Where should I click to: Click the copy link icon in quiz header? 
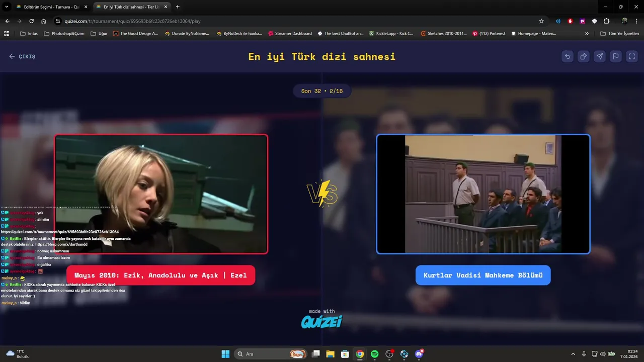[584, 56]
